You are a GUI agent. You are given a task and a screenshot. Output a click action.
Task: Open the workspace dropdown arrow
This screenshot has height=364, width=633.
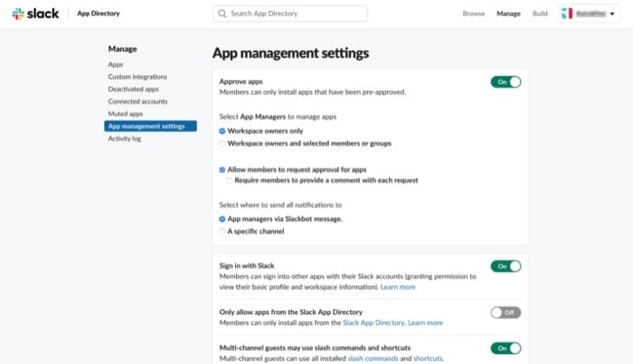(x=612, y=14)
